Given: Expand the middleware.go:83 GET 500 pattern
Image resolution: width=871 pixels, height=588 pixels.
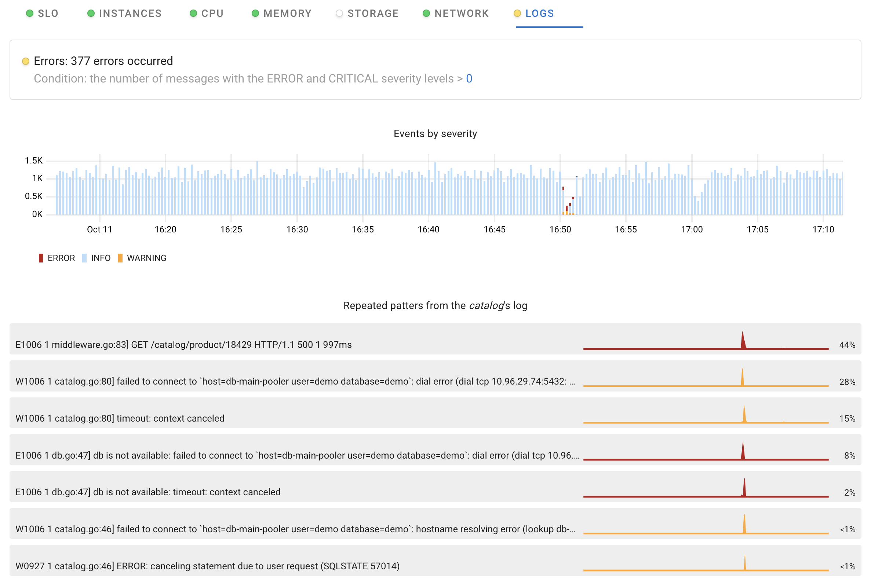Looking at the screenshot, I should pos(184,344).
